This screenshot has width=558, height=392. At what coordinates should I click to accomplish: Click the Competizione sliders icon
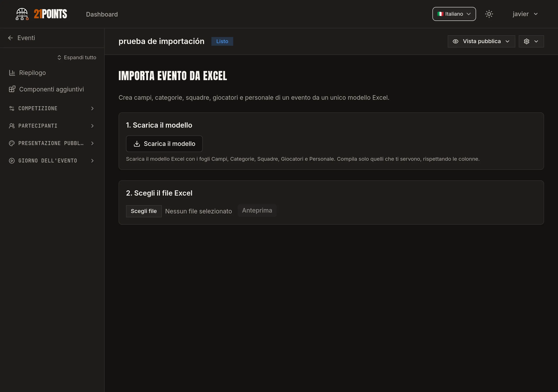12,108
